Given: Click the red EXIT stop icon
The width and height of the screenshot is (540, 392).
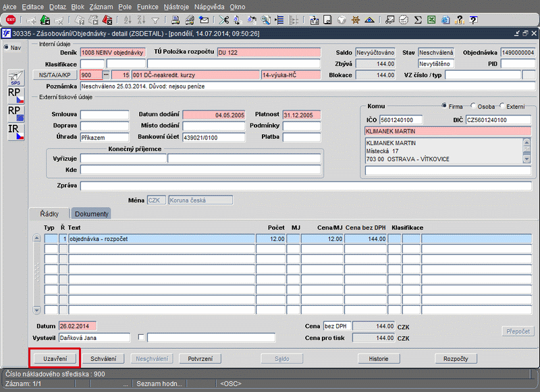Looking at the screenshot, I should click(11, 20).
